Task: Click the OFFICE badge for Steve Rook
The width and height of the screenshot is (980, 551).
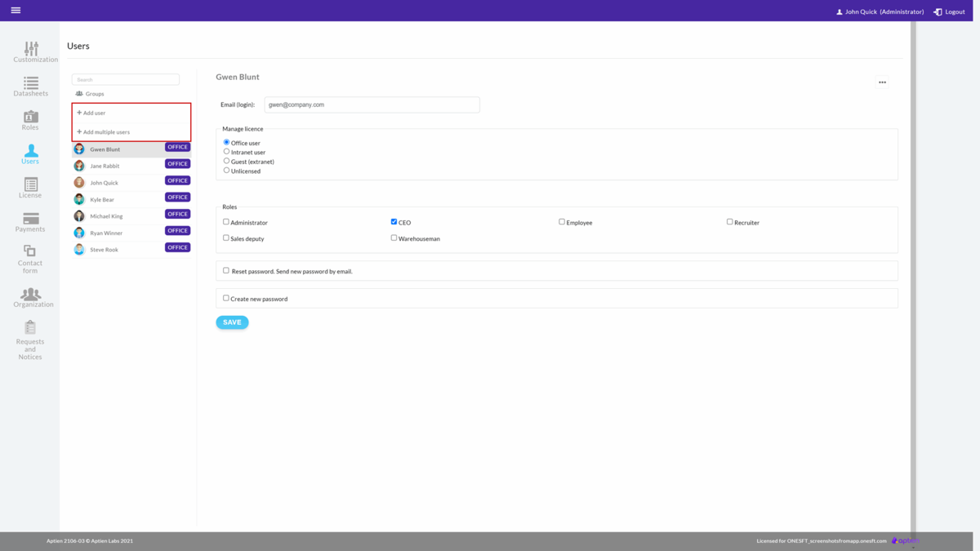Action: [177, 247]
